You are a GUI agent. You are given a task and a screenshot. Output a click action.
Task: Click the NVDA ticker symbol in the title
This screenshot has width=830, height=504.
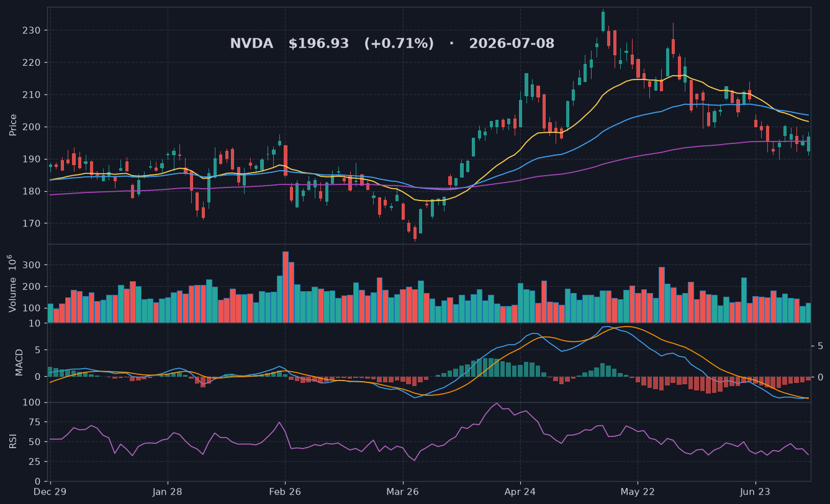(x=251, y=44)
